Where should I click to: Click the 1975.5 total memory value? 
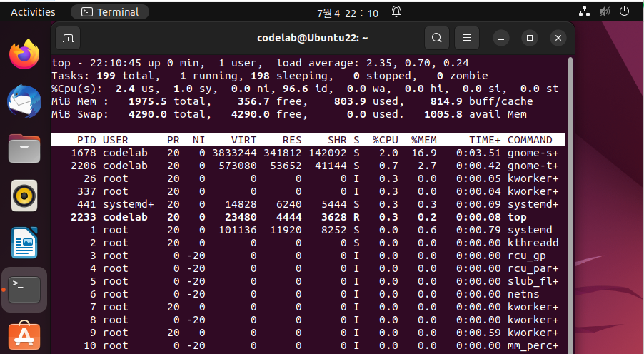(x=148, y=101)
